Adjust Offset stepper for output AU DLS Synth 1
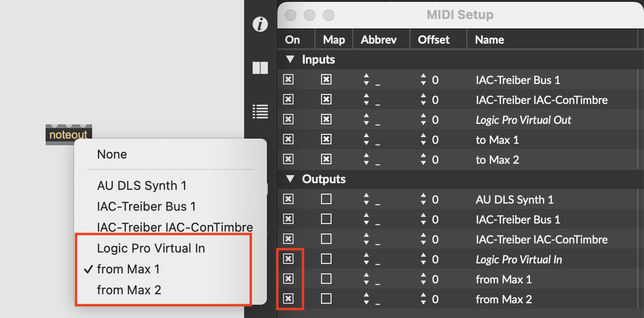644x318 pixels. [423, 199]
